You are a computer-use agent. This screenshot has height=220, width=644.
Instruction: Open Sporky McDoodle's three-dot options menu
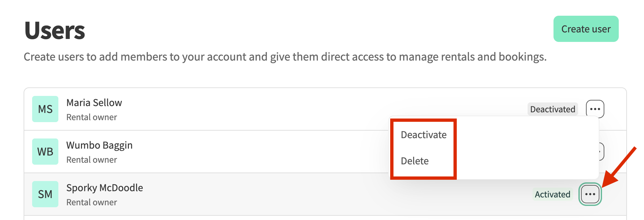click(x=590, y=194)
